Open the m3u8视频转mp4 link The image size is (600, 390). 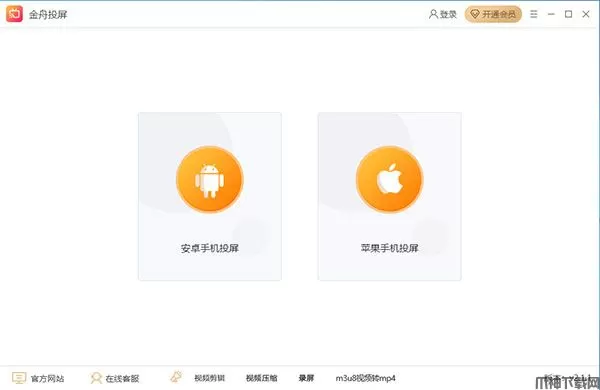click(x=365, y=378)
